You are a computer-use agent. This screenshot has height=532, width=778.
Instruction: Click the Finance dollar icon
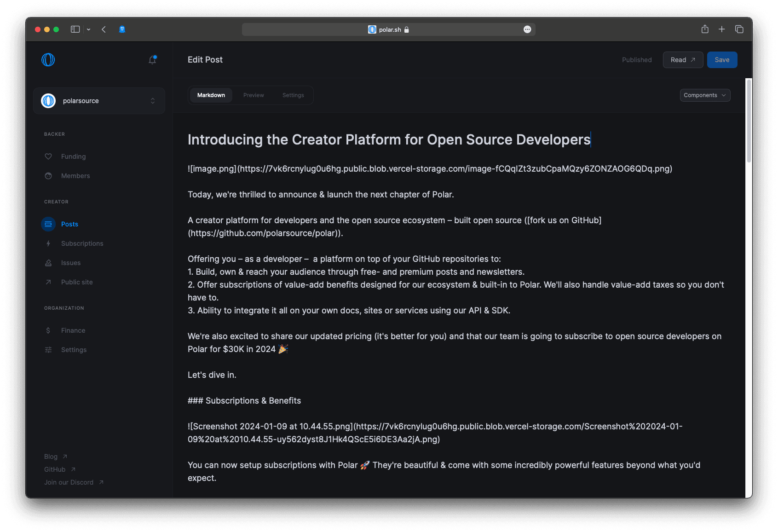click(x=48, y=330)
